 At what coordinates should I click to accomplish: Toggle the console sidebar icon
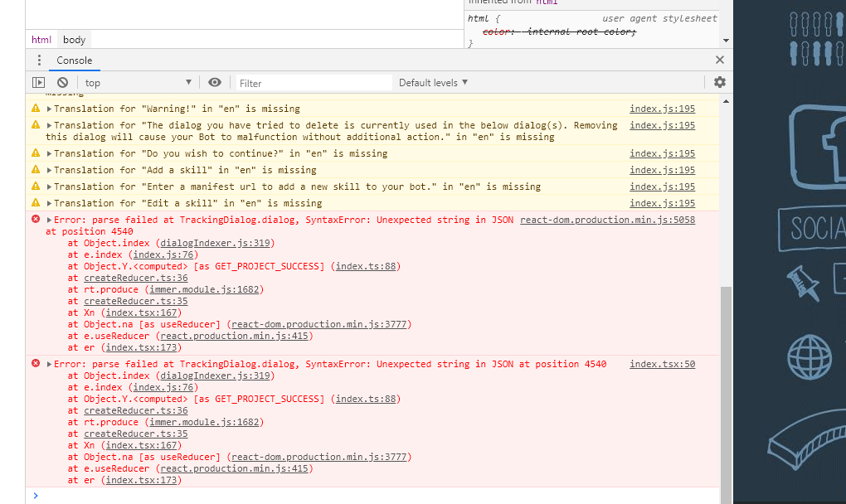click(x=36, y=82)
